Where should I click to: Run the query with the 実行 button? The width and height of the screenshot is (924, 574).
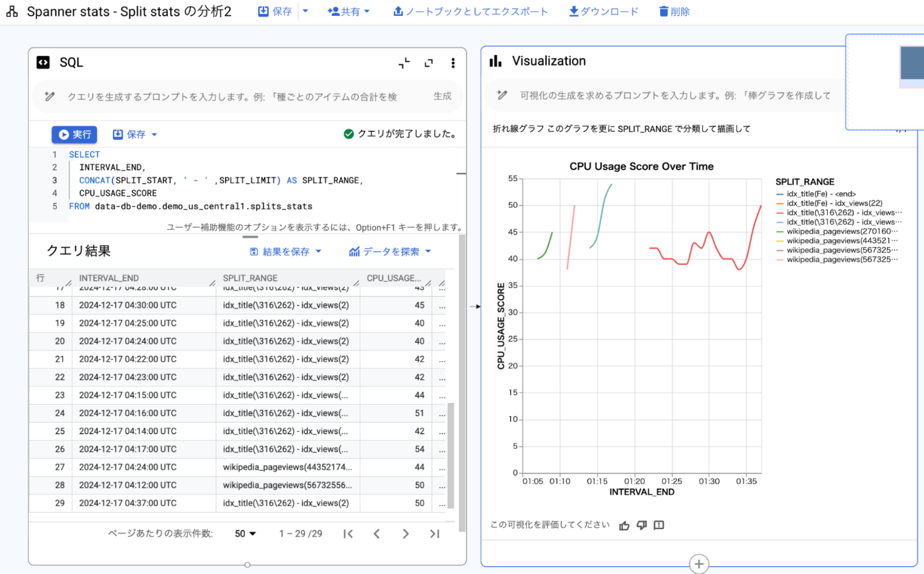point(75,134)
